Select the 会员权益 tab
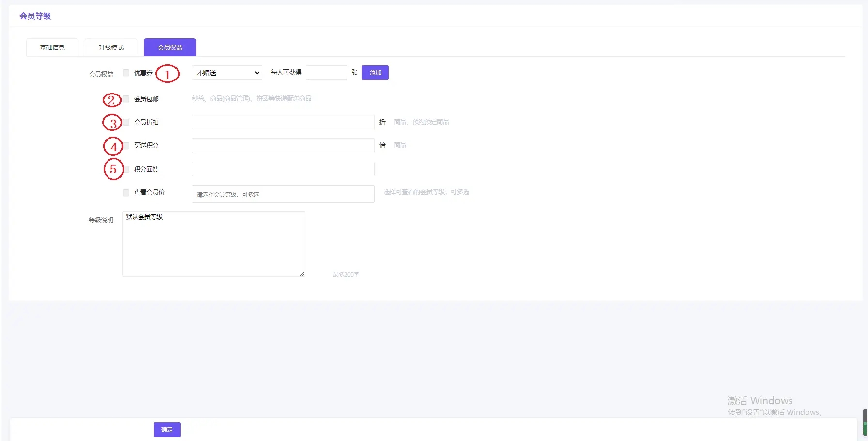This screenshot has width=868, height=441. [x=170, y=47]
